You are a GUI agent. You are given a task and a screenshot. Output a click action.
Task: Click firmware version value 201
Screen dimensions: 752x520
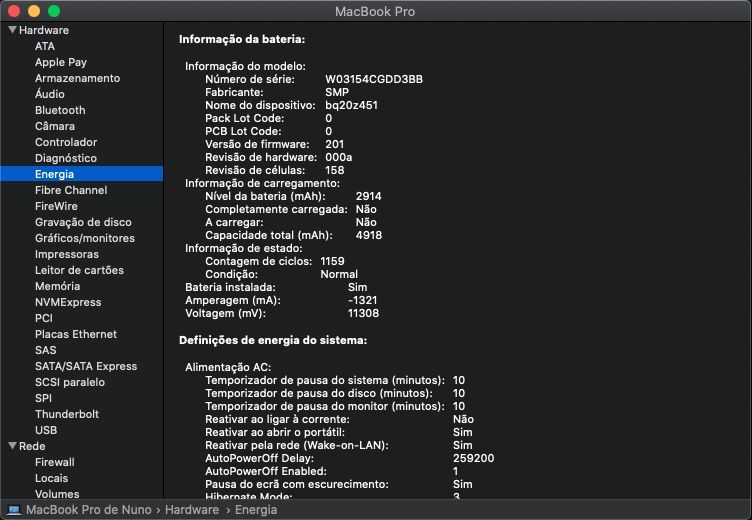pyautogui.click(x=334, y=144)
